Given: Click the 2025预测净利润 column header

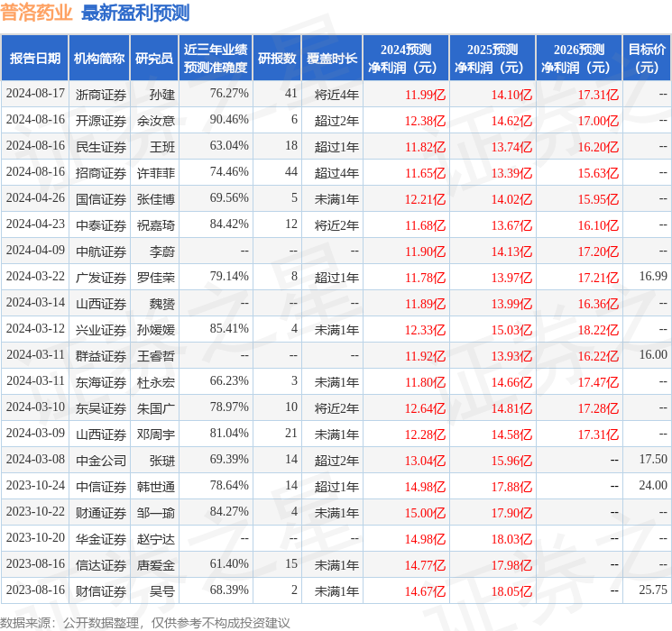Looking at the screenshot, I should 492,58.
